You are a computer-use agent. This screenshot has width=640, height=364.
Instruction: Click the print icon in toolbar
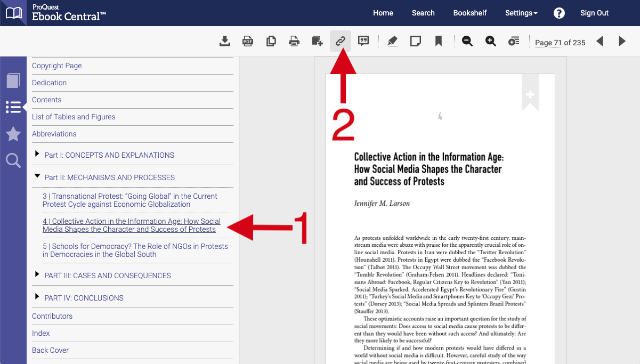(294, 42)
